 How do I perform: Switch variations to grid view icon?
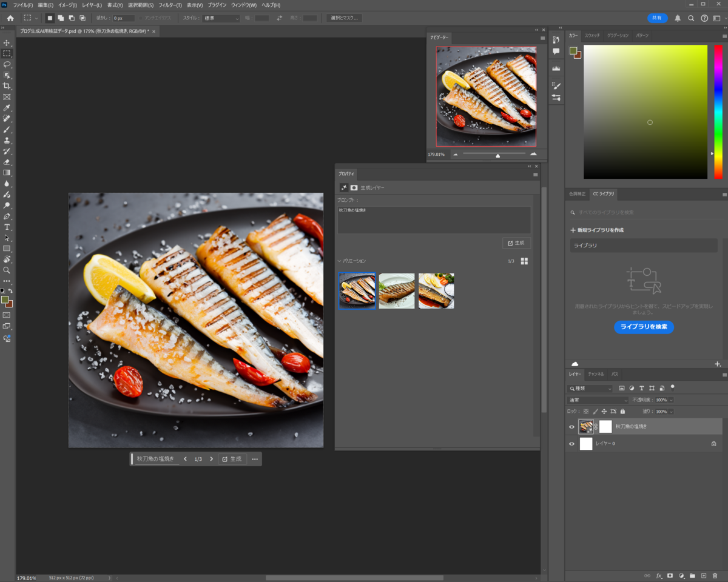tap(524, 261)
